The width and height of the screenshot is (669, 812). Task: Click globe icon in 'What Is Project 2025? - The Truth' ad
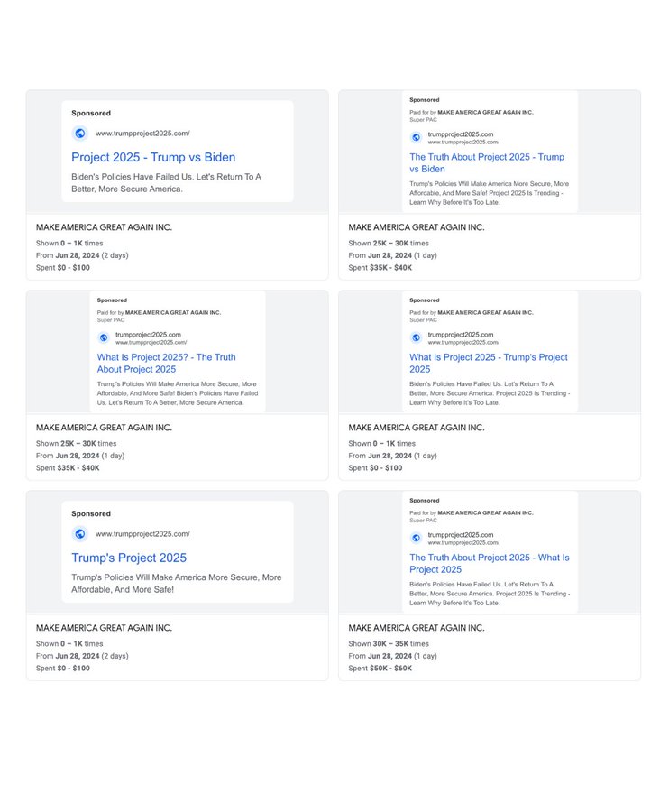104,337
